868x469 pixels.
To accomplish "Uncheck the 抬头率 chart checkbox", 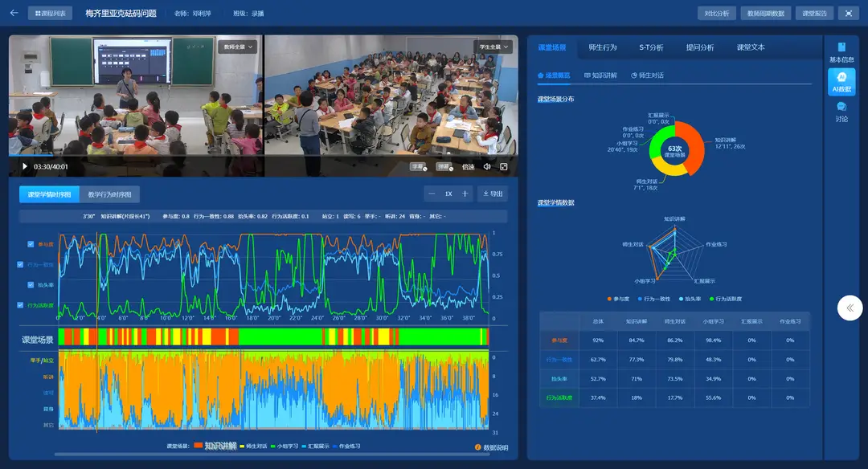I will coord(31,284).
